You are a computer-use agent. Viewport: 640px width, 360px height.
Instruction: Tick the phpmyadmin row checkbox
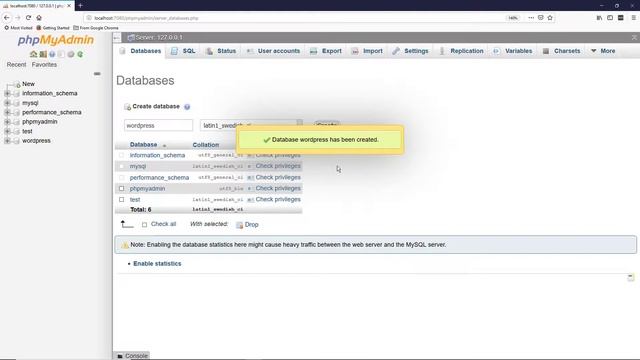[121, 189]
